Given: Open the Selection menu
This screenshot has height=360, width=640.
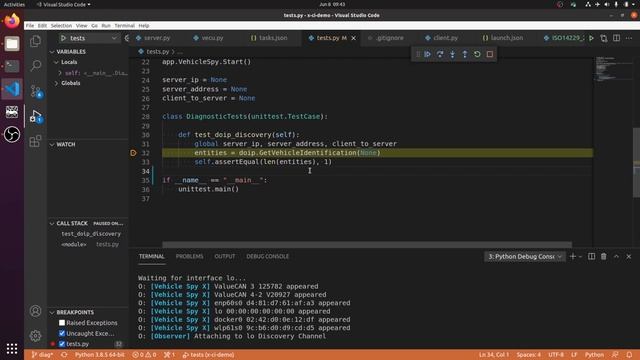Looking at the screenshot, I should coord(61,25).
